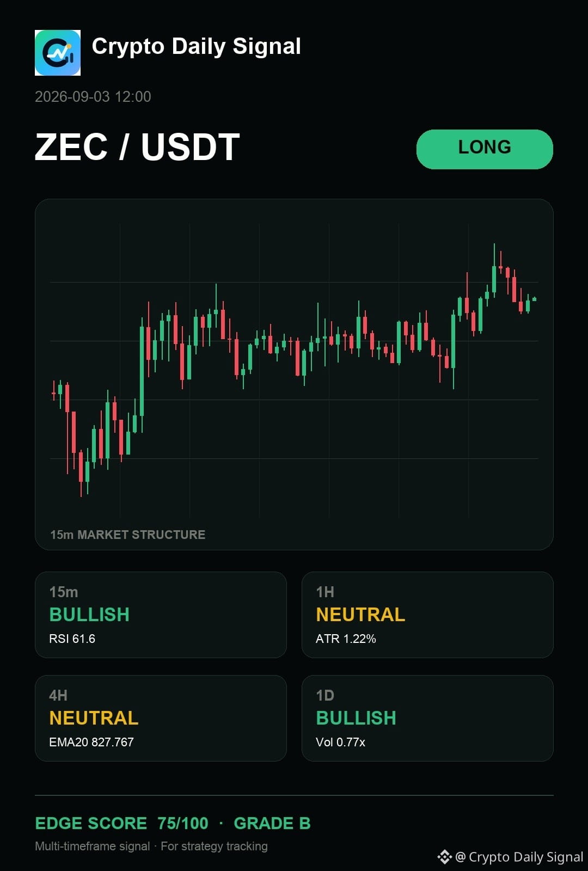Screen dimensions: 588x871
Task: Open the 1D BULLISH timeframe card
Action: 427,718
